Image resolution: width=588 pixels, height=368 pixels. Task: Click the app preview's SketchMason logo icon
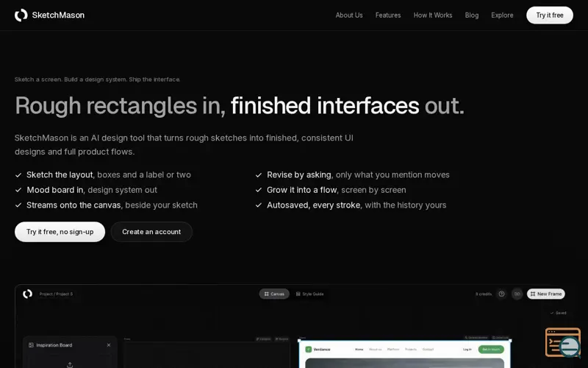pos(27,294)
